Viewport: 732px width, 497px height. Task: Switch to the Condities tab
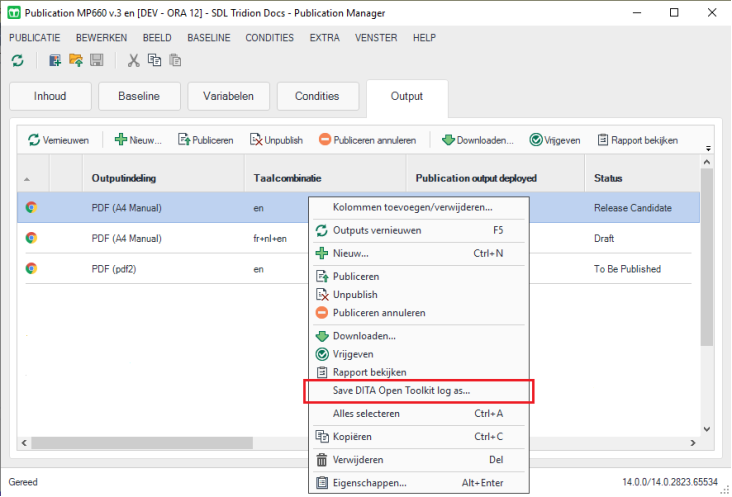point(317,96)
